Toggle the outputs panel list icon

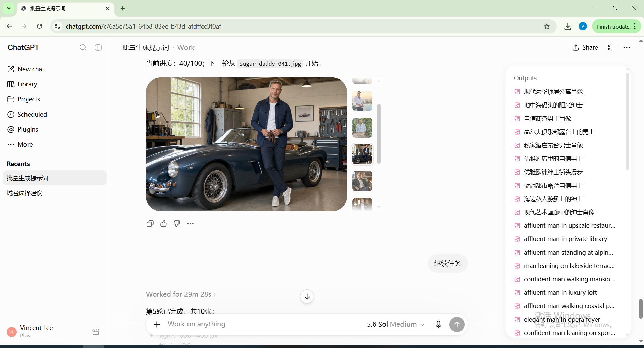coord(611,48)
